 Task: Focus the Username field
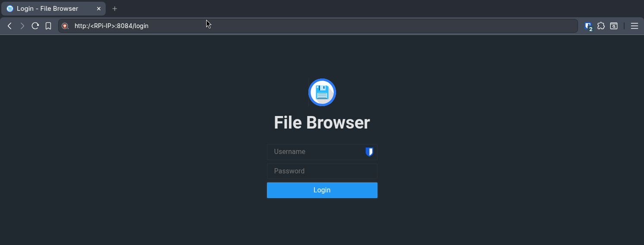click(322, 152)
